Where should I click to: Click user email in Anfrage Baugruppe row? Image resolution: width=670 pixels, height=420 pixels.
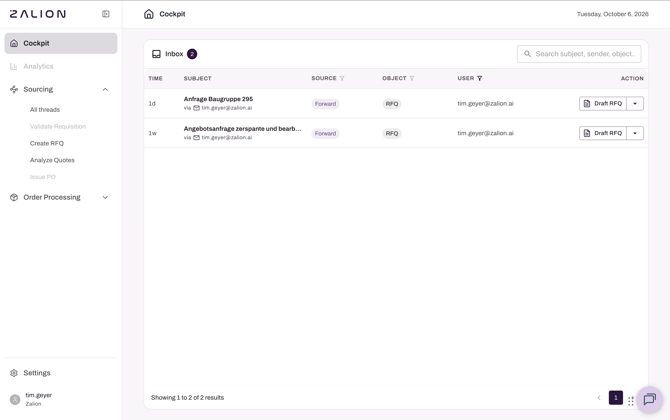485,103
